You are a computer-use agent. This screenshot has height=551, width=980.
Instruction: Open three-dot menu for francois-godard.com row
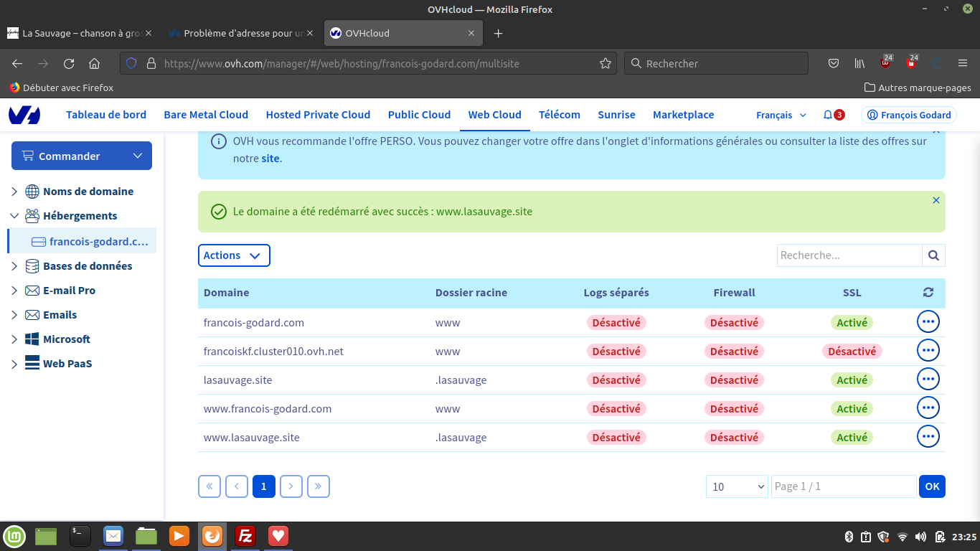click(928, 321)
